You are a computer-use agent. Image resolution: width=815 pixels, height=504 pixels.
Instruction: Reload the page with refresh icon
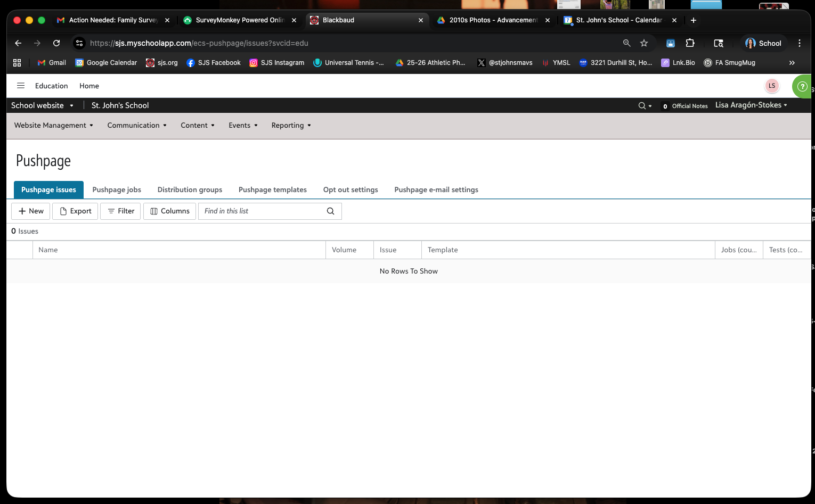coord(56,43)
